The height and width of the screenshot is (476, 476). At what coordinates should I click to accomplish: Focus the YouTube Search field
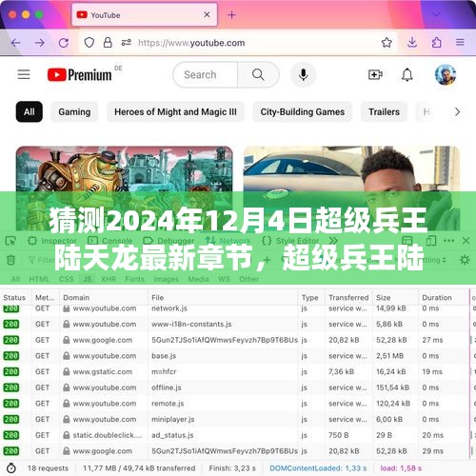click(x=206, y=75)
